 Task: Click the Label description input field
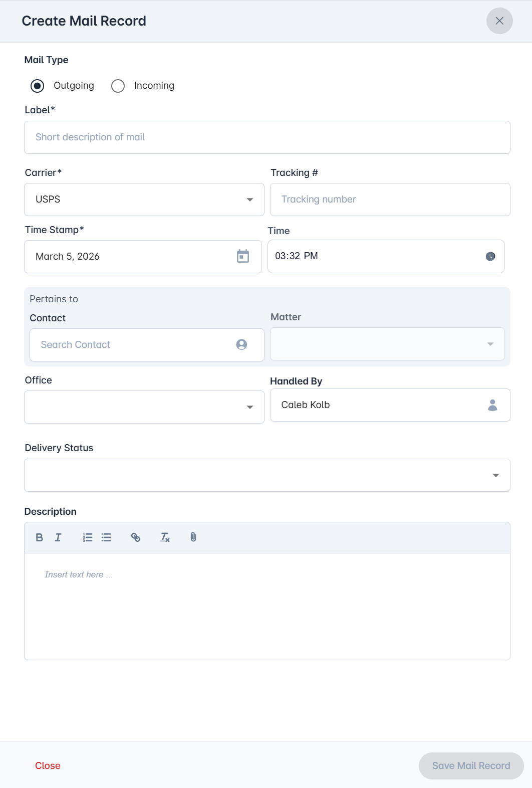267,137
